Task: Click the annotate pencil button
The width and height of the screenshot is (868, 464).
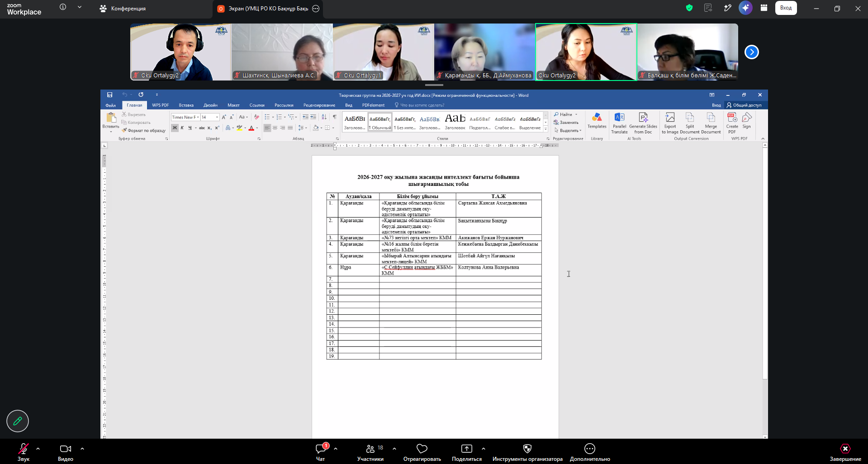Action: click(18, 421)
